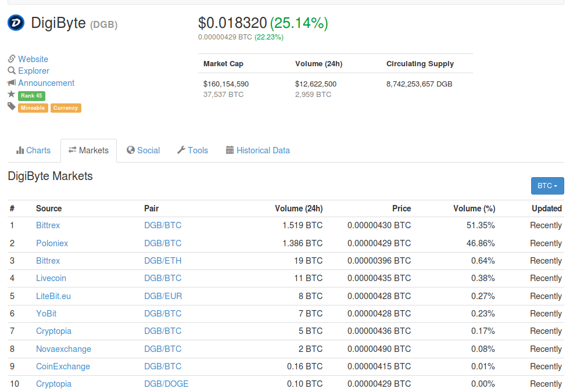Open Bittrex source in row 3
Viewport: 584px width, 392px height.
pos(48,261)
